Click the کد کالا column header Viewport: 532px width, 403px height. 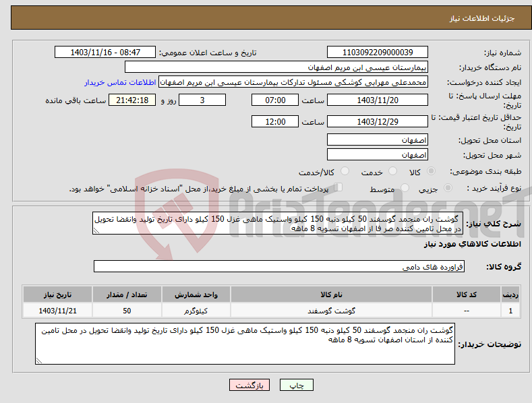pyautogui.click(x=467, y=294)
